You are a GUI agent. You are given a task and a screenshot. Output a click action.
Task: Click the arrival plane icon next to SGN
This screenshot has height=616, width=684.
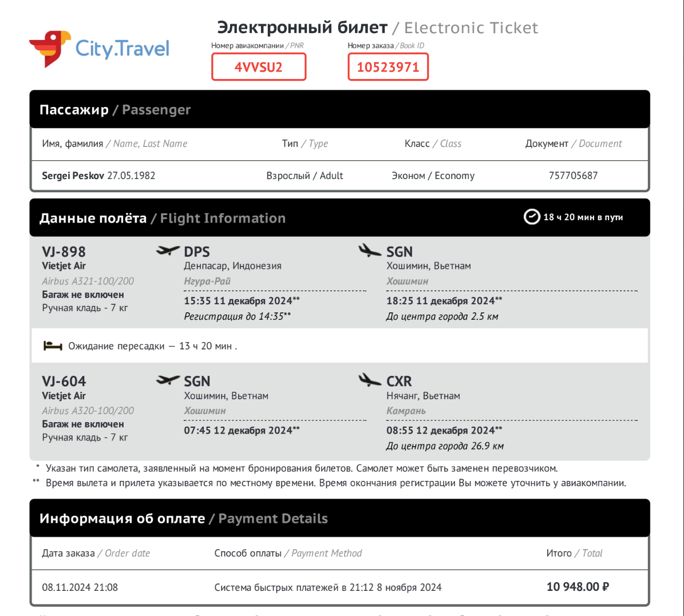tap(370, 251)
